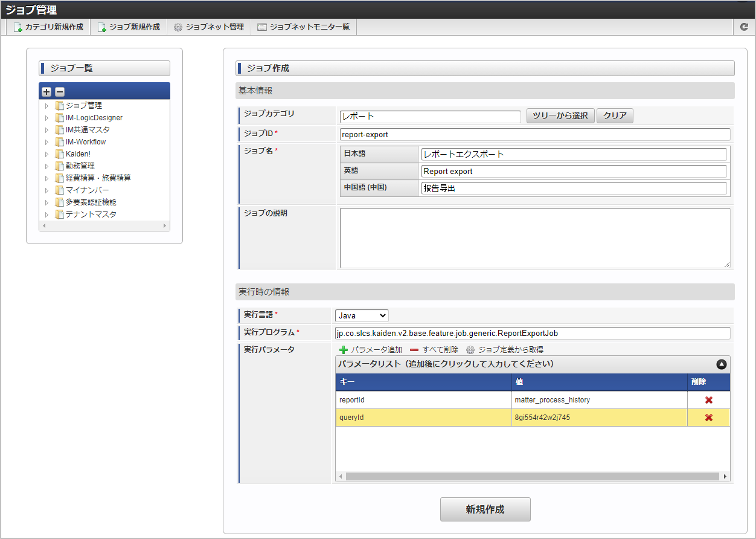Expand all tree nodes with plus icon
The width and height of the screenshot is (756, 539).
[x=46, y=92]
